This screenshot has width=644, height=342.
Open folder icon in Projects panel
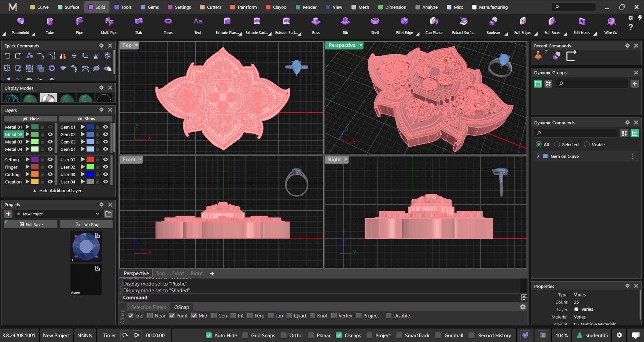tap(108, 214)
